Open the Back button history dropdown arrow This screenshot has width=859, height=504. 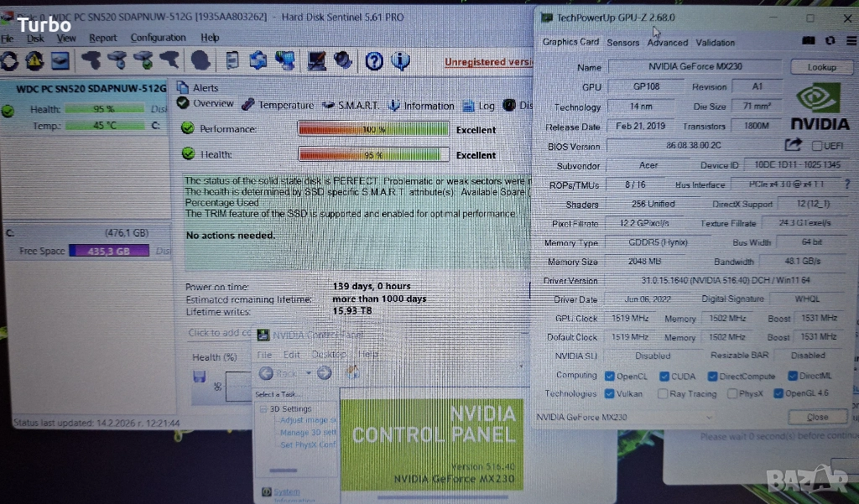point(309,373)
